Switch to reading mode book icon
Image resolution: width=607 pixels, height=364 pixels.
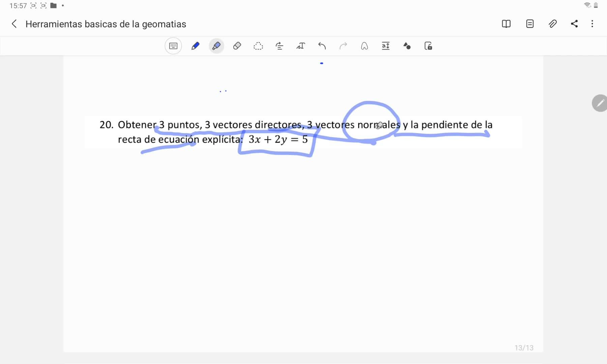(506, 24)
